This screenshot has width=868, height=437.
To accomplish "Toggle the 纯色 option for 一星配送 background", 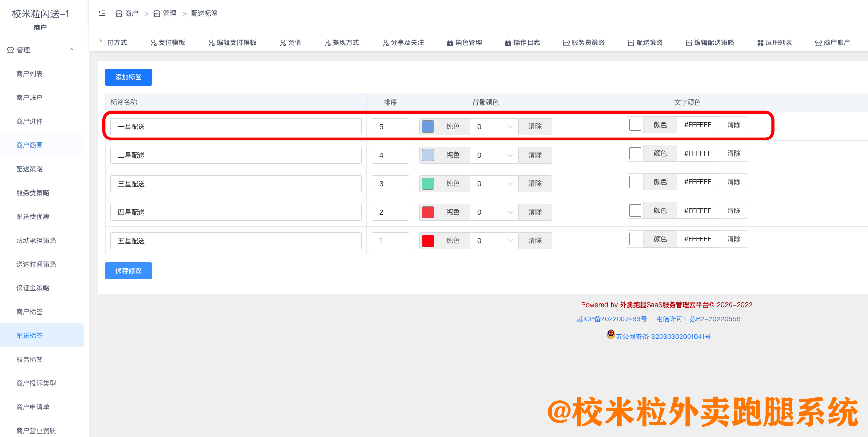I will coord(453,126).
